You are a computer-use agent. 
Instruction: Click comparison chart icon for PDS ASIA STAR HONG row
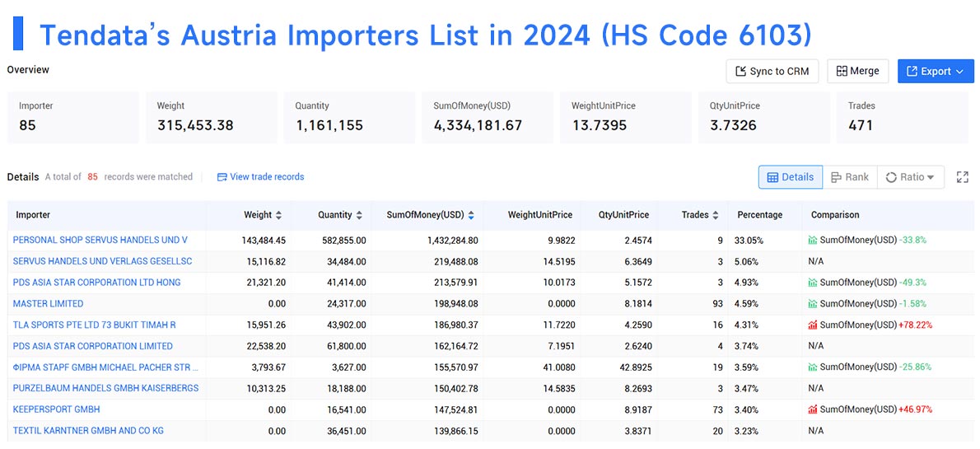(813, 283)
